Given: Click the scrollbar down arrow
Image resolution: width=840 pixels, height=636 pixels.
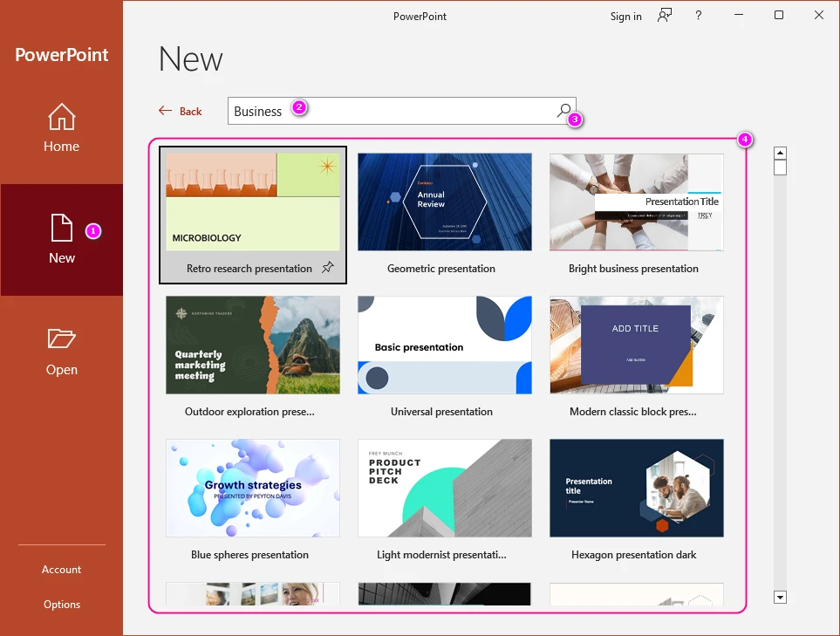Looking at the screenshot, I should pyautogui.click(x=780, y=597).
